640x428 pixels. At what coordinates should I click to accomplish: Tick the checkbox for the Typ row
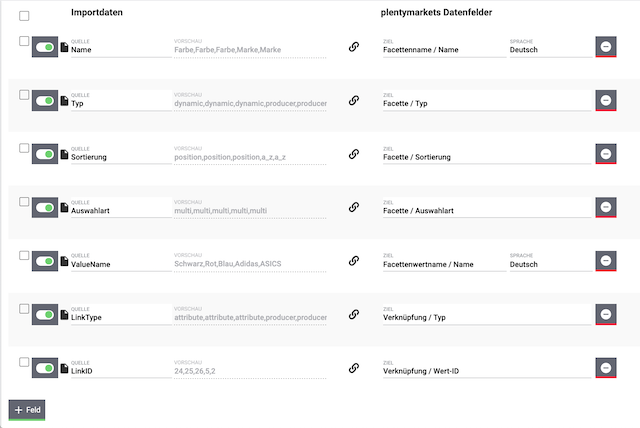24,94
